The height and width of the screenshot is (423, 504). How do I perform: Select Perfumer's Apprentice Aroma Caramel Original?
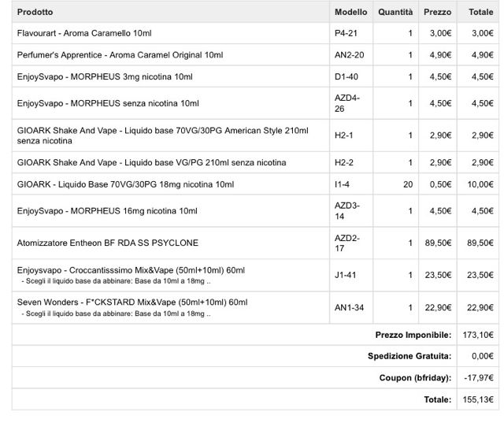(120, 55)
